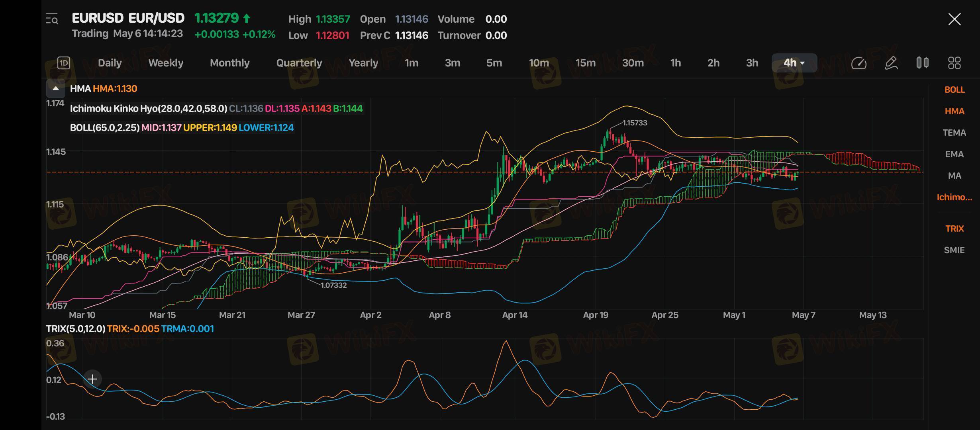The height and width of the screenshot is (430, 980).
Task: Select the 1h timeframe tab
Action: click(x=675, y=63)
